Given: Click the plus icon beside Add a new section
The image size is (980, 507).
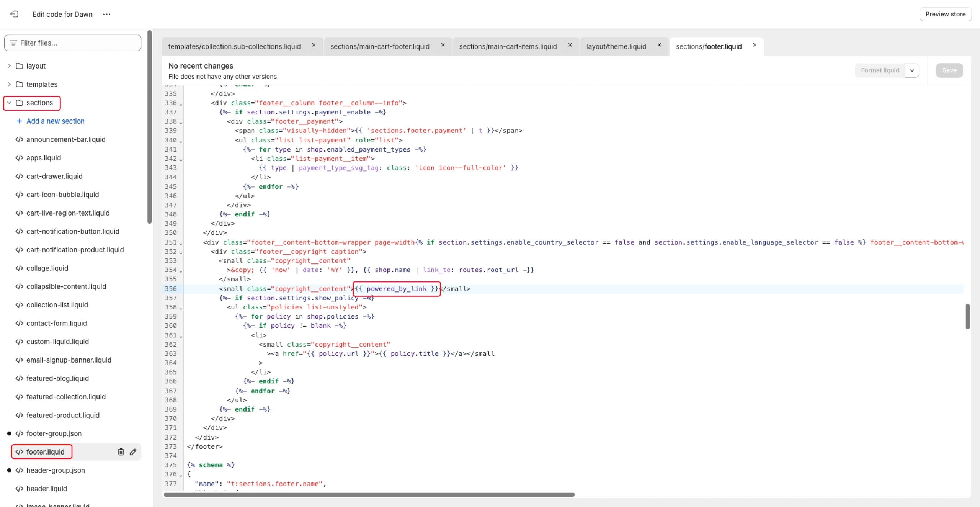Looking at the screenshot, I should coord(19,121).
